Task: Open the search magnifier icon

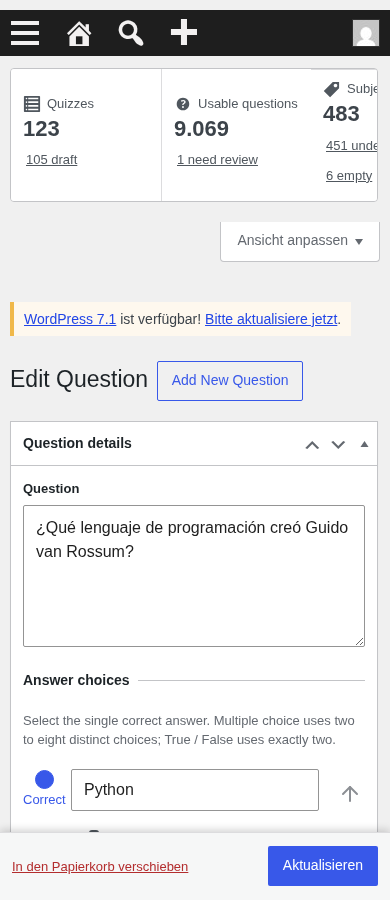Action: click(131, 33)
